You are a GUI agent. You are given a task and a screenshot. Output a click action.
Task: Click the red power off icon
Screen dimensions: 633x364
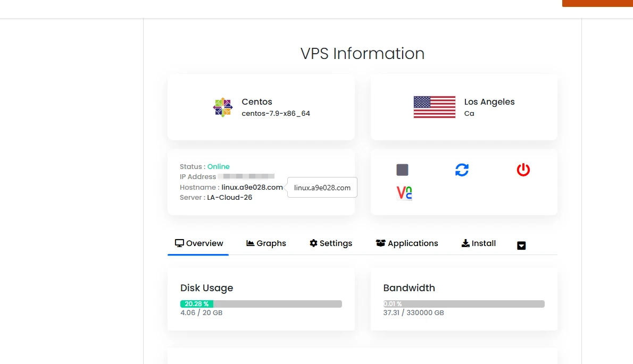pos(523,170)
